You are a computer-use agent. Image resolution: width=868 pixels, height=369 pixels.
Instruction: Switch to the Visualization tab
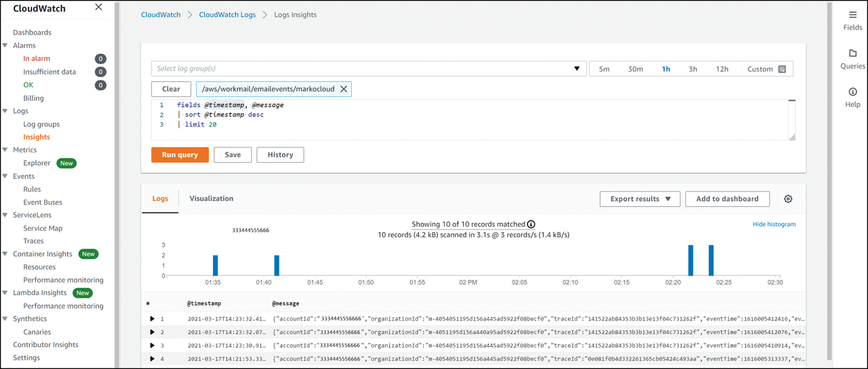tap(211, 198)
